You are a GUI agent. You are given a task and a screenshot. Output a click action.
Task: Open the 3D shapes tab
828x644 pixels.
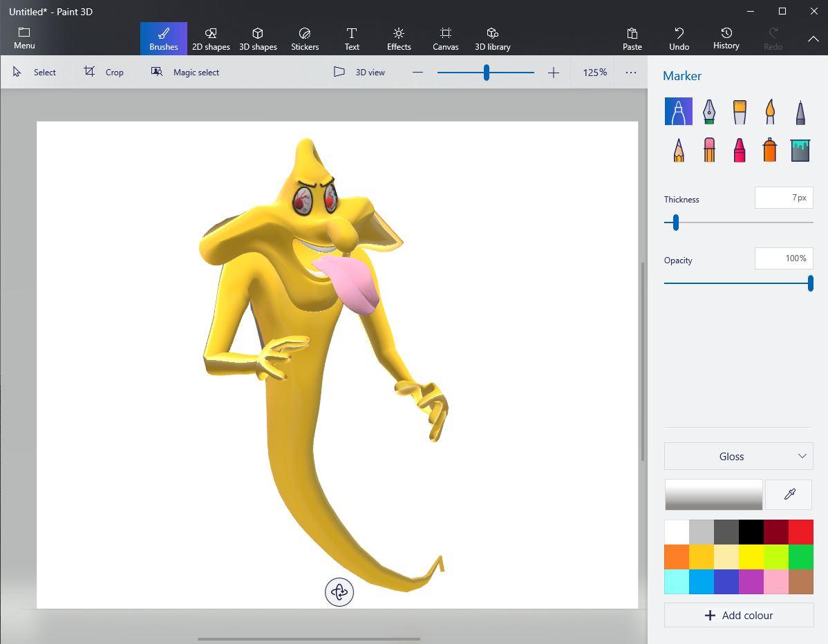(258, 39)
